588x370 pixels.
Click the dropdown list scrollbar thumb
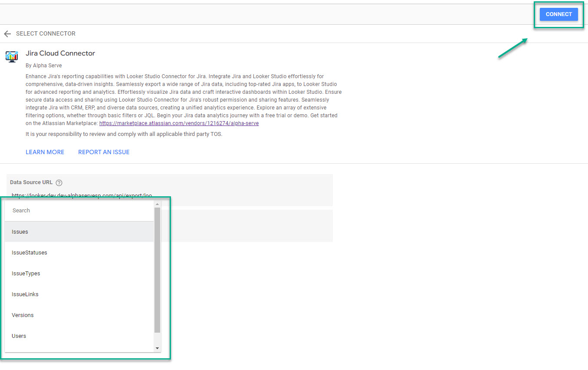pos(157,269)
